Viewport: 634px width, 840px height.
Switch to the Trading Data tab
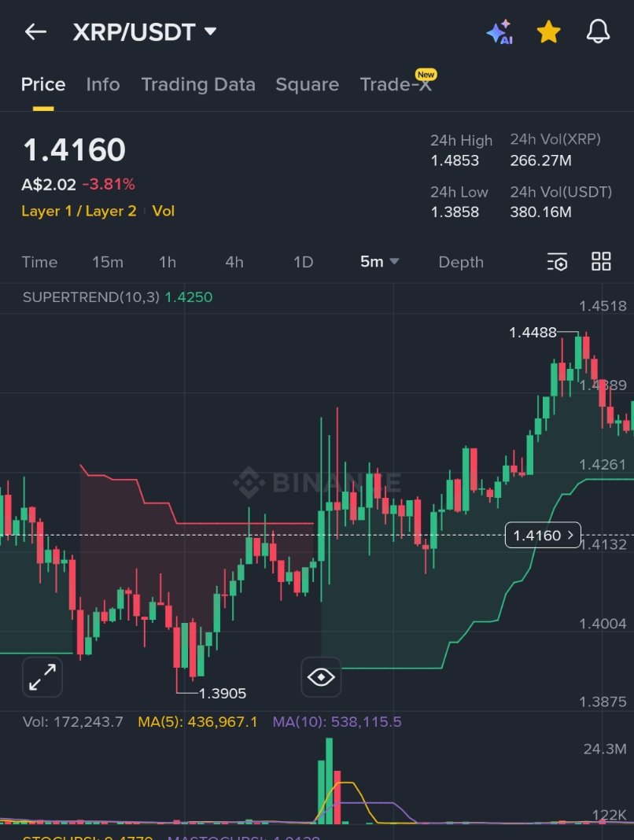(x=198, y=85)
